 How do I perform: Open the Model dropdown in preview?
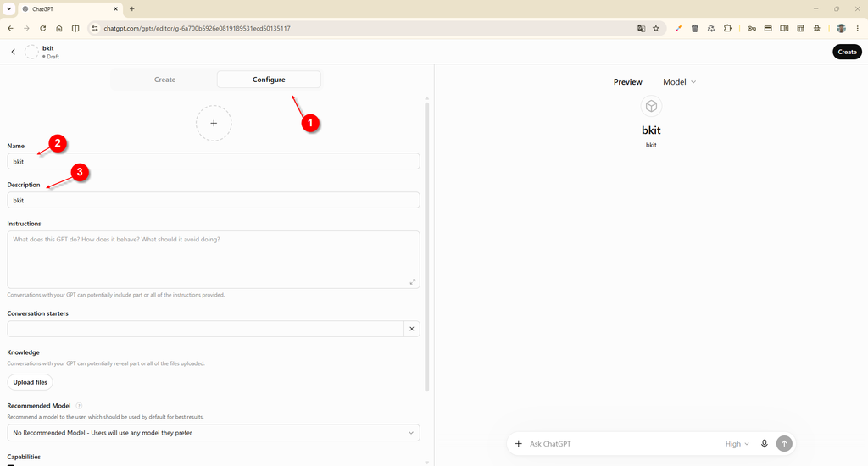[679, 82]
